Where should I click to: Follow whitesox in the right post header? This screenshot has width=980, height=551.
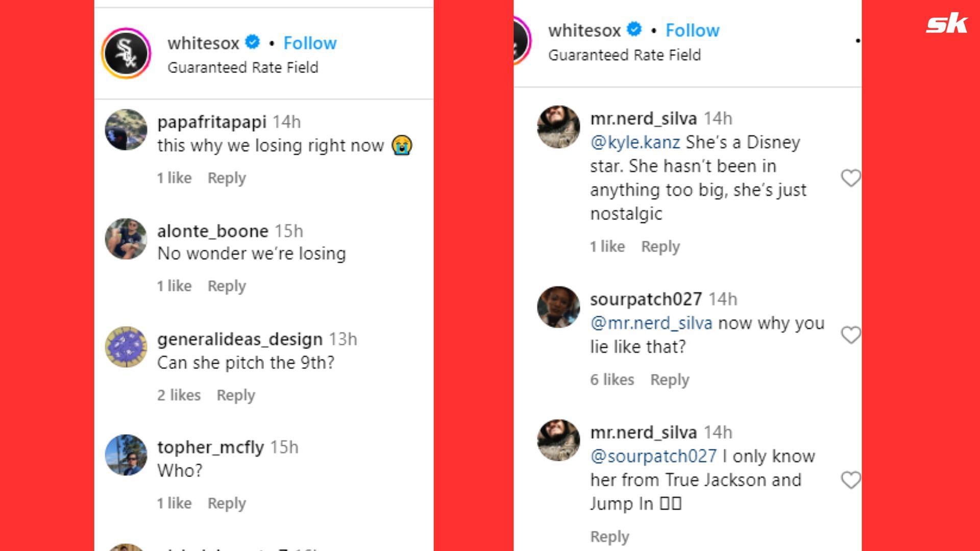[692, 31]
